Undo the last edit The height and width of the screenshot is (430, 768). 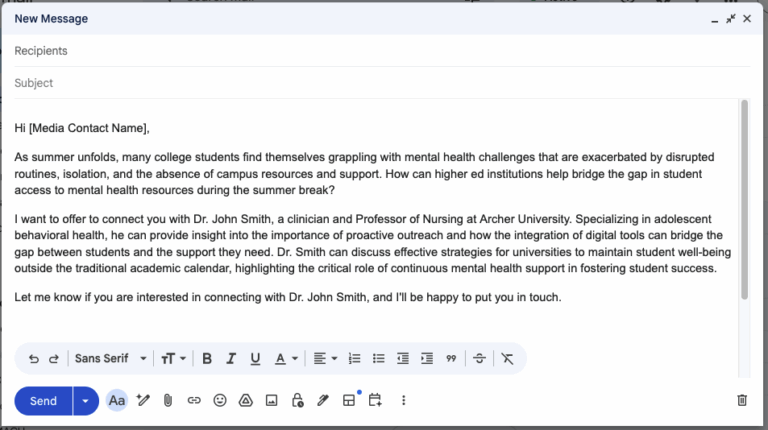pyautogui.click(x=33, y=358)
